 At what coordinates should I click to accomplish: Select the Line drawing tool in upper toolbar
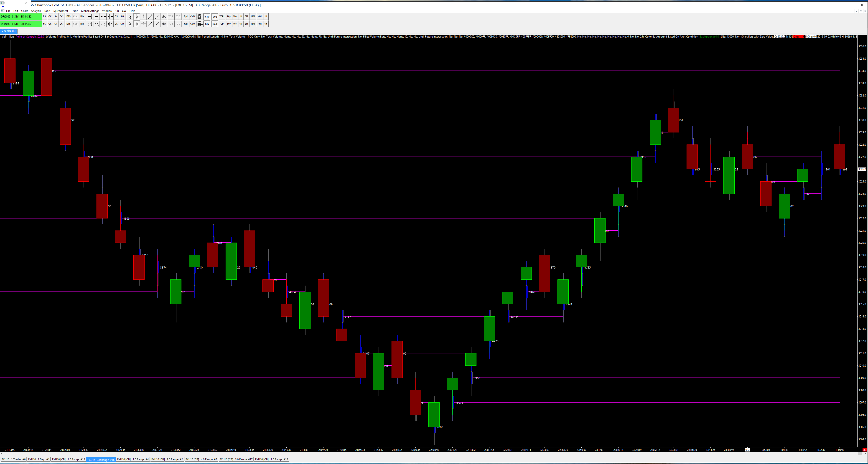point(150,17)
